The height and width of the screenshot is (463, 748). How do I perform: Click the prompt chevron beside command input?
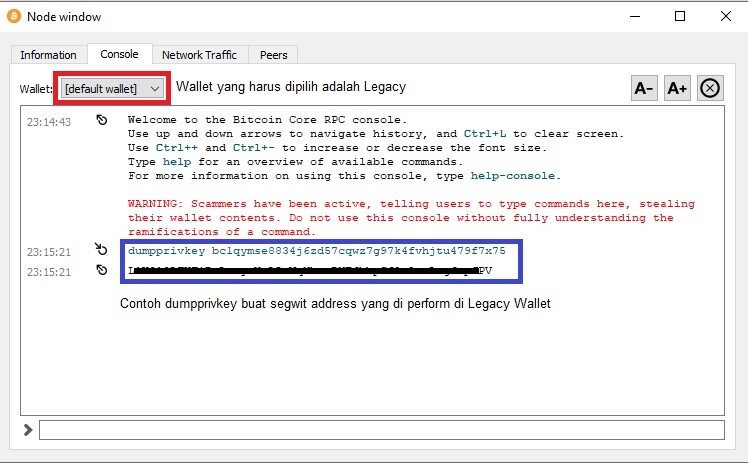28,430
